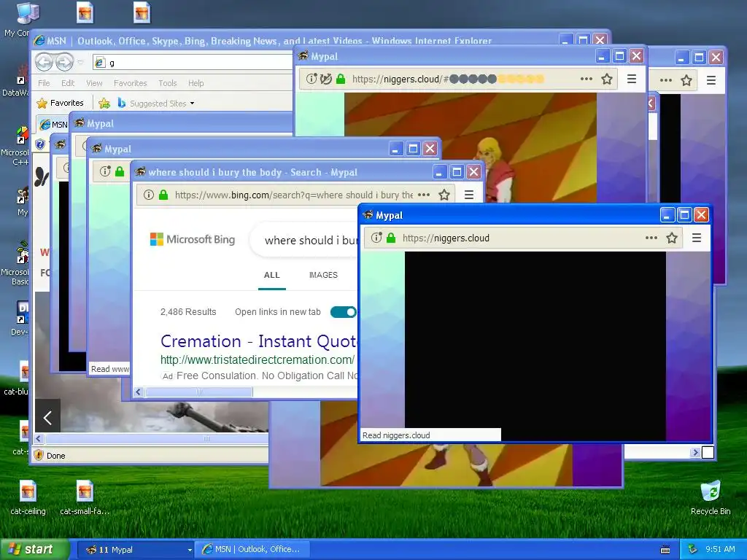Click previous-slide arrow on MSN carousel
747x560 pixels.
47,418
